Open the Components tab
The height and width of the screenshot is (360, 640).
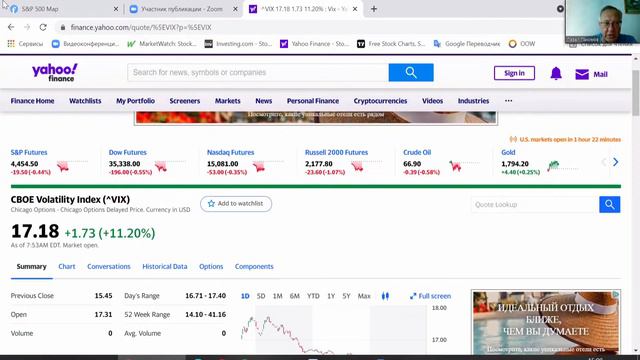(x=254, y=267)
